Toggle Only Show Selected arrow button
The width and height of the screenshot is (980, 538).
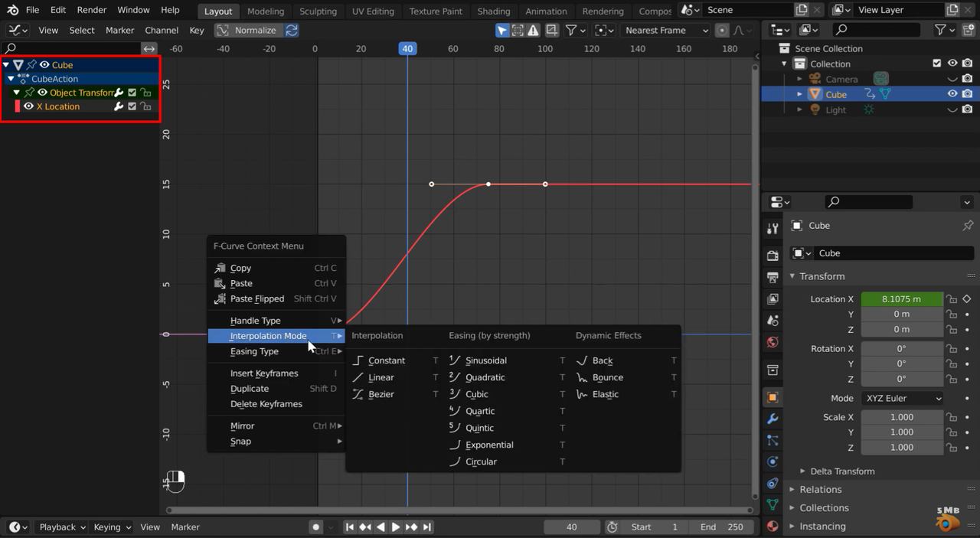[502, 31]
